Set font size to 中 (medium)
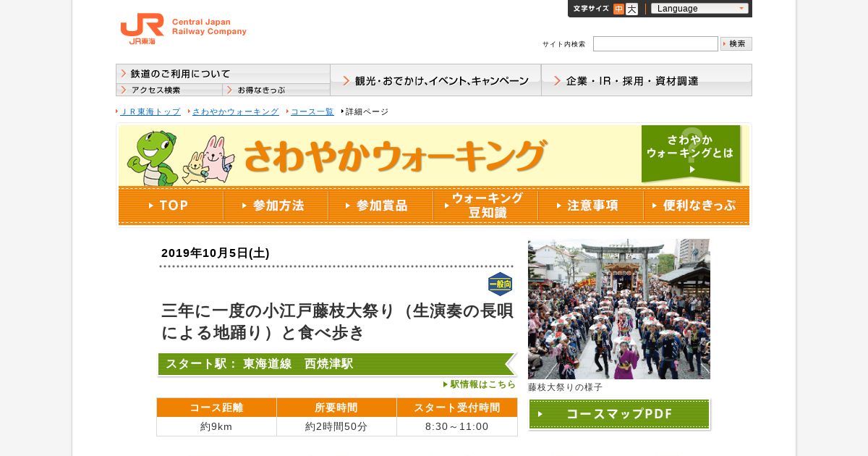 [618, 9]
